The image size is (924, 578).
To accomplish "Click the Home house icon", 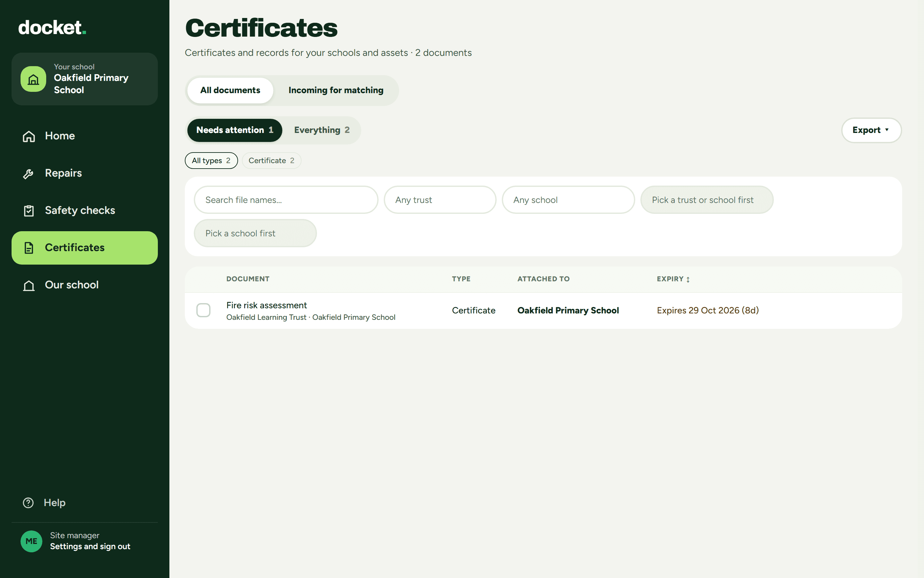I will pos(29,136).
